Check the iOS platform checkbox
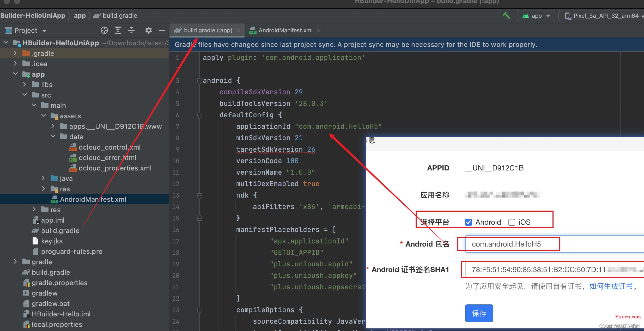 512,222
